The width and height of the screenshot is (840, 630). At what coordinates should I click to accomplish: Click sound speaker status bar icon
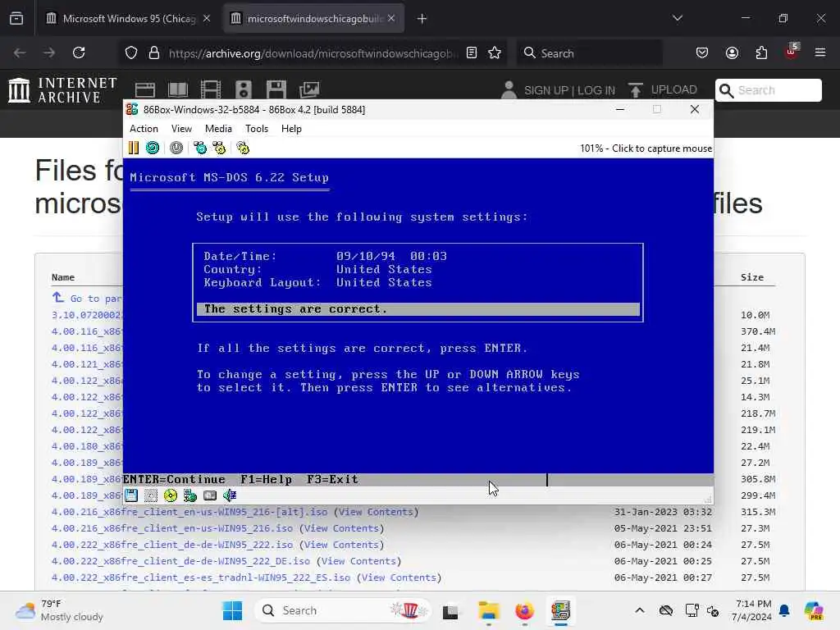[x=230, y=495]
